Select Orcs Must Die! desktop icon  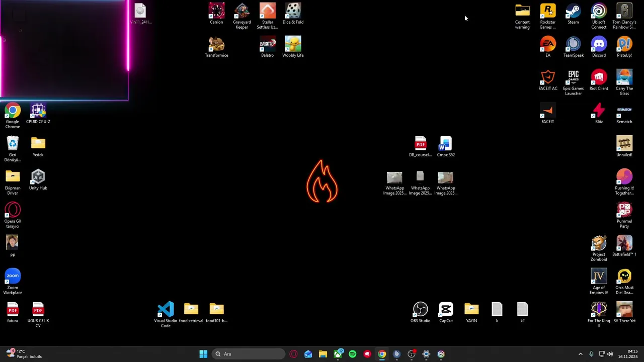(624, 282)
